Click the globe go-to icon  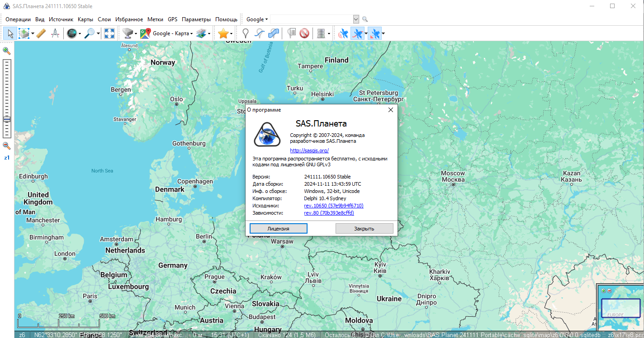coord(71,33)
